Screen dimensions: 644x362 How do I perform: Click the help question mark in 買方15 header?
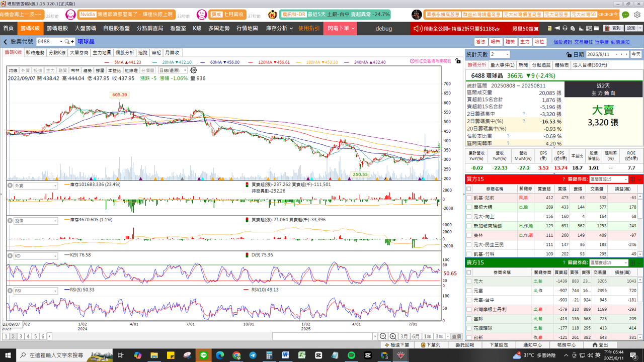(x=563, y=179)
